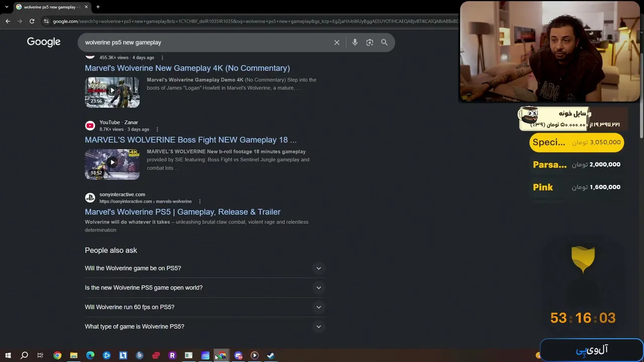Click the YouTube favicon of Zanar result

[x=90, y=126]
